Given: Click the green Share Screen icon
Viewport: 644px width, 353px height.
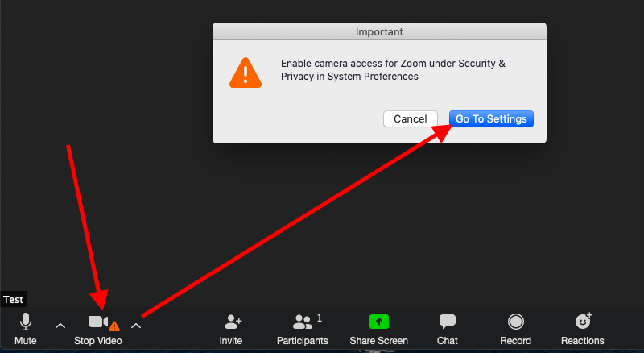Looking at the screenshot, I should [378, 322].
